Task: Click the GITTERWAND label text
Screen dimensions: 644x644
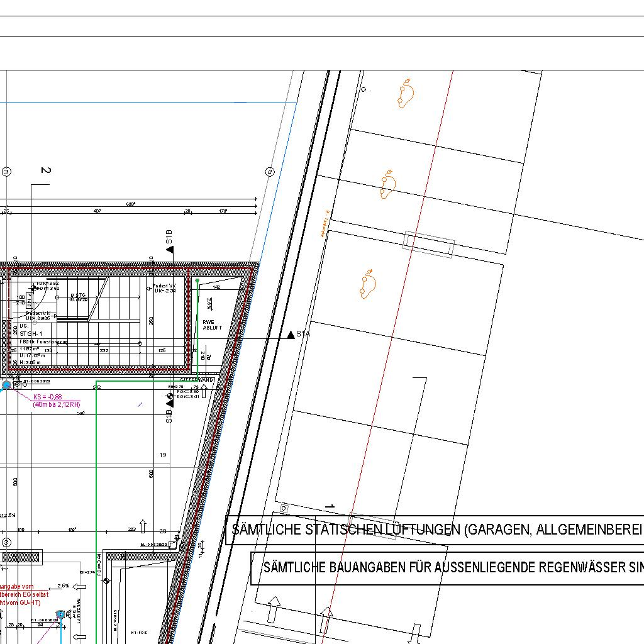Action: pyautogui.click(x=196, y=380)
